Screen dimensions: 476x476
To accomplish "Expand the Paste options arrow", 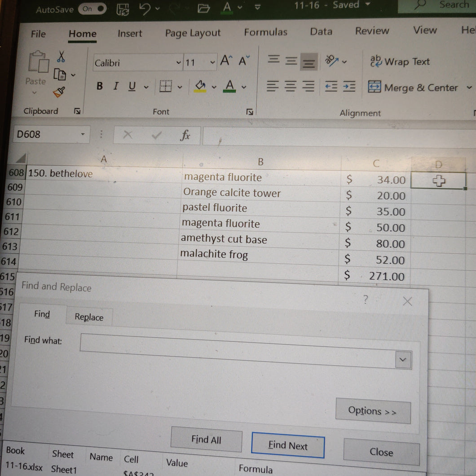I will (x=34, y=93).
